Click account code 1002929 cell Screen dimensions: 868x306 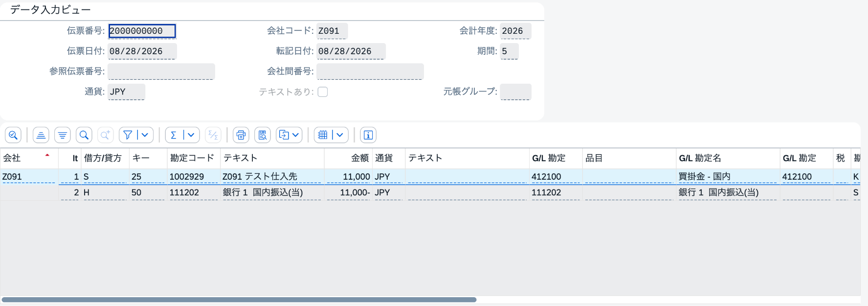click(x=193, y=177)
